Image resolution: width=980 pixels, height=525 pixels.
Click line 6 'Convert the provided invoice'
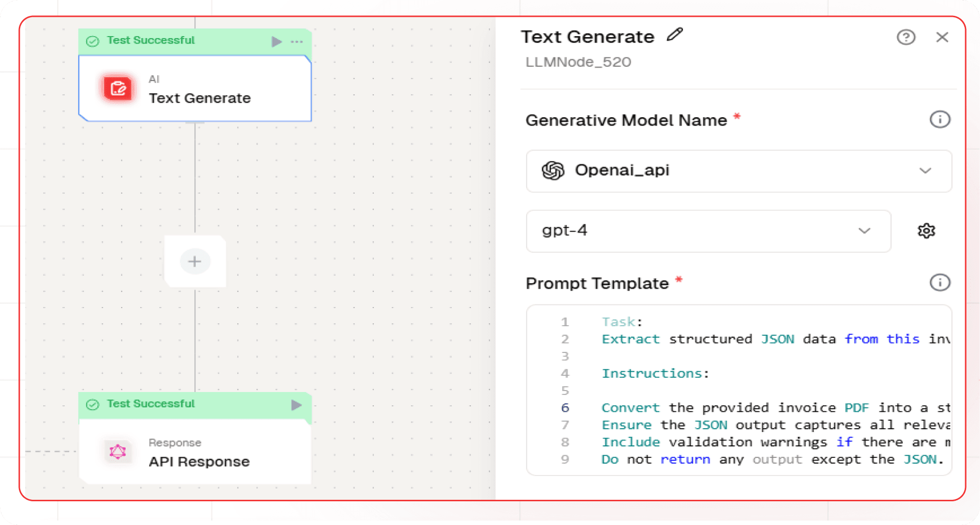pyautogui.click(x=718, y=408)
